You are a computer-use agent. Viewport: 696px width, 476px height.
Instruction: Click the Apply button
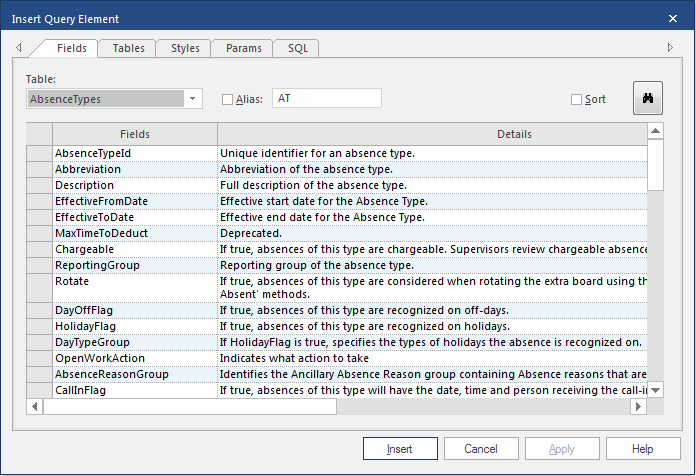(x=562, y=448)
